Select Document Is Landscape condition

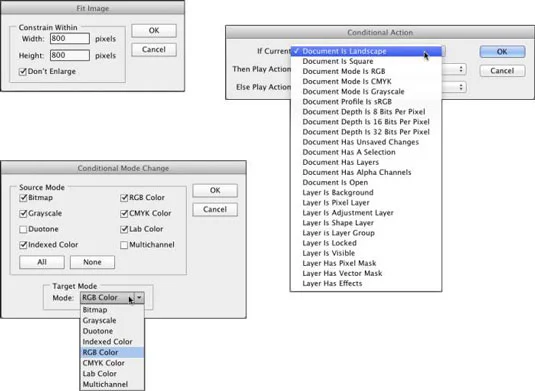click(366, 51)
